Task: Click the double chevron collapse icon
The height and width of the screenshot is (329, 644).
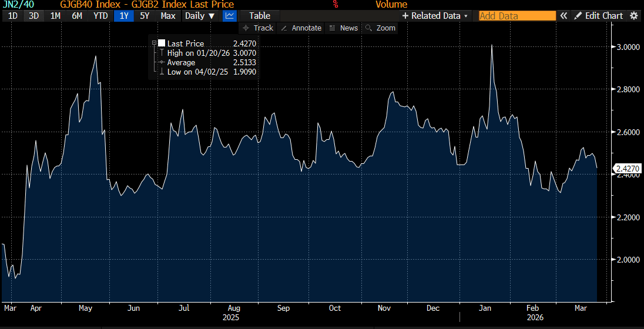Action: pyautogui.click(x=564, y=16)
